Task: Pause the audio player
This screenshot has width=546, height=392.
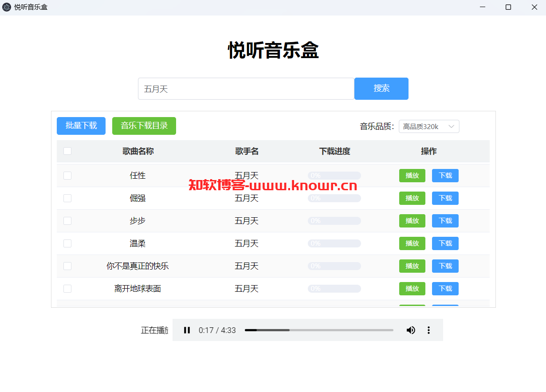Action: pyautogui.click(x=187, y=330)
